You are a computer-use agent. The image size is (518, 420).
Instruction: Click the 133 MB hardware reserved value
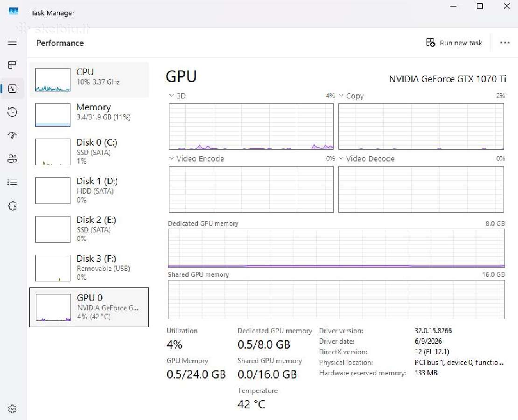[426, 373]
